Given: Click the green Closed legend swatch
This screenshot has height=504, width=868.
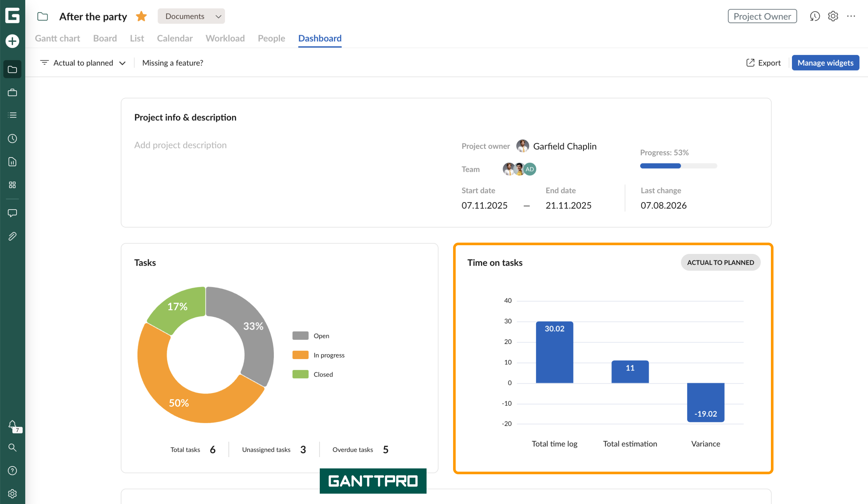Looking at the screenshot, I should pyautogui.click(x=300, y=374).
